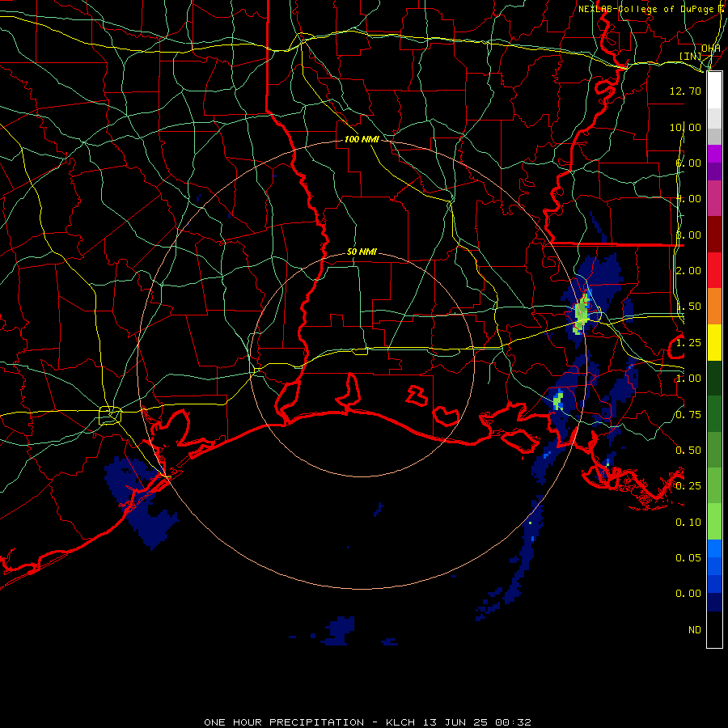Pick the yellow 1.25 legend swatch
Viewport: 728px width, 728px height.
pos(714,342)
